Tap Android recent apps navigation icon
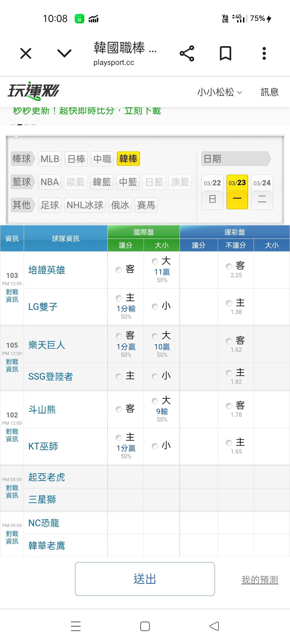This screenshot has width=290, height=644. [x=76, y=626]
